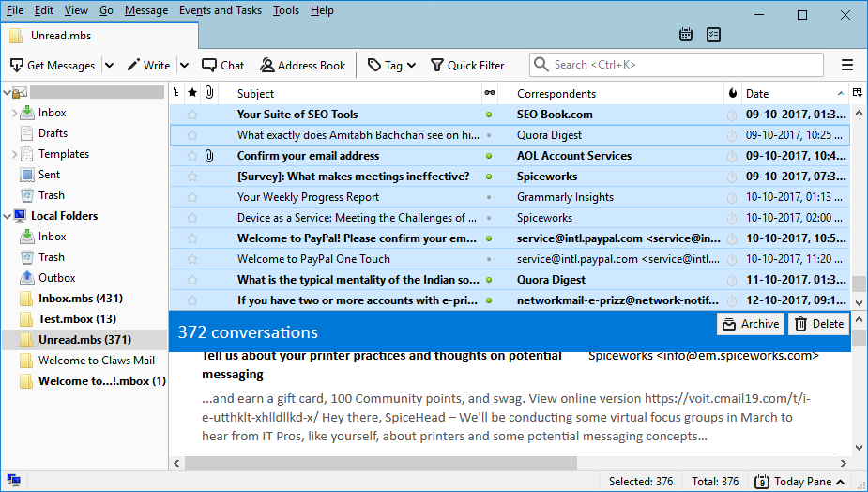Click the online status icon in status bar
This screenshot has height=492, width=868.
13,481
